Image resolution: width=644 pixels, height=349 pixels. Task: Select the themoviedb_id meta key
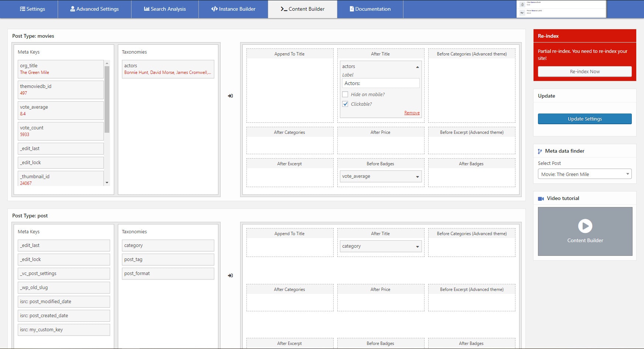61,90
